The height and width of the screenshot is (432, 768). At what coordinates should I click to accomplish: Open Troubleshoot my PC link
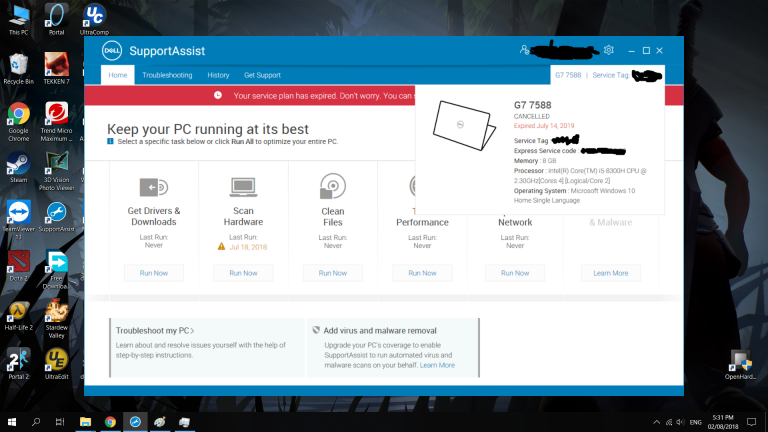[x=155, y=331]
